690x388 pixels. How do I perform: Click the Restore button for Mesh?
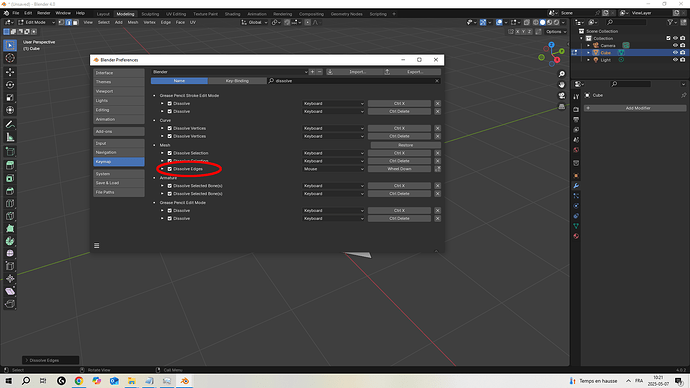tap(405, 145)
